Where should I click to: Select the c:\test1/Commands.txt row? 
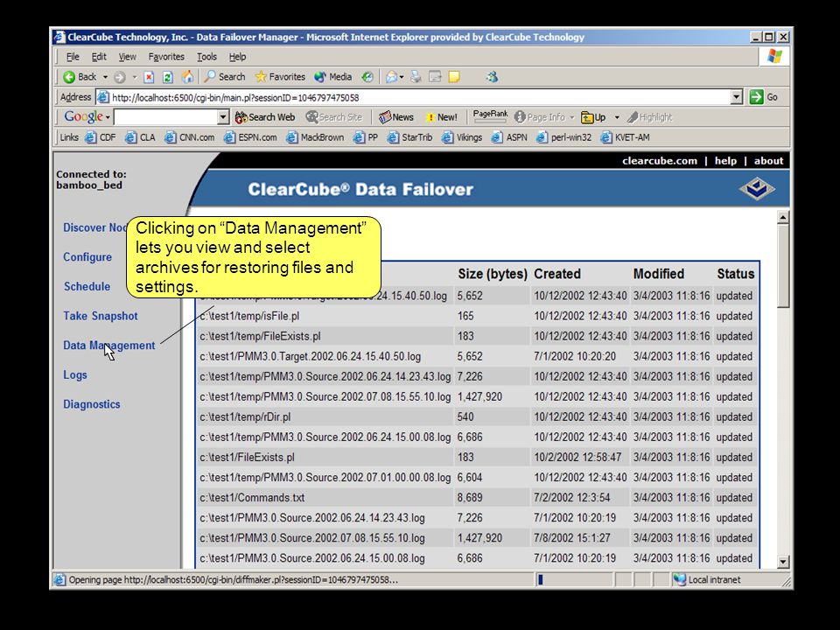[478, 498]
